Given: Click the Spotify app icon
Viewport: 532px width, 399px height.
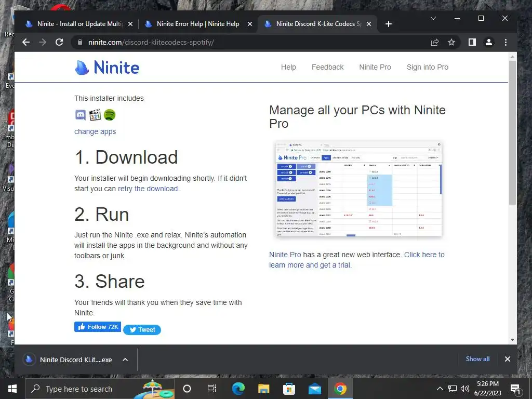Looking at the screenshot, I should click(x=110, y=115).
